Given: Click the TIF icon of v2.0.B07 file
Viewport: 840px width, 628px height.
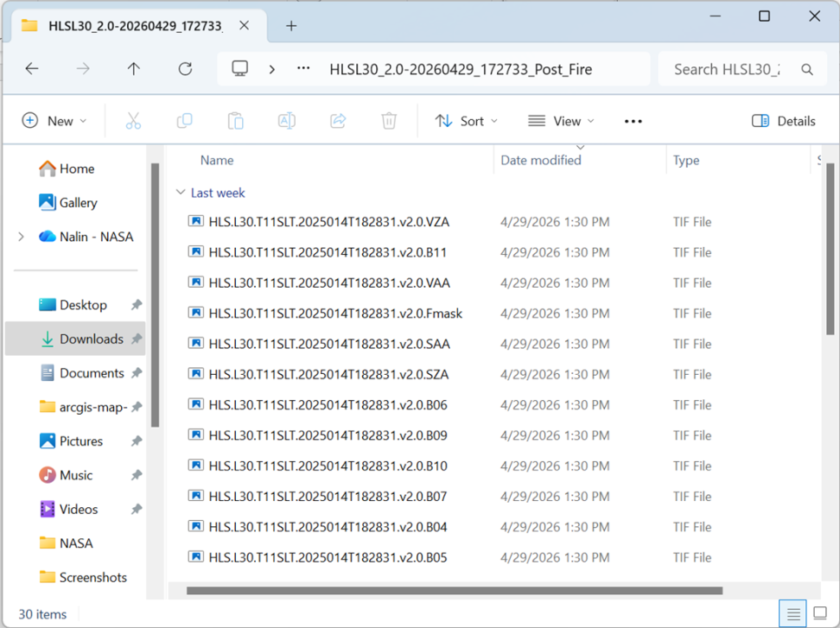Looking at the screenshot, I should coord(195,496).
